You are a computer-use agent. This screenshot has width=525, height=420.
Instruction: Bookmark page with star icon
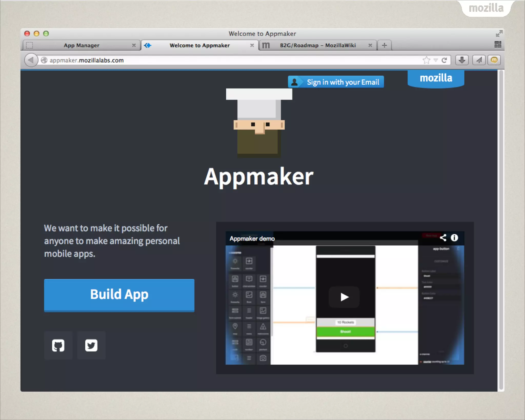pos(426,60)
